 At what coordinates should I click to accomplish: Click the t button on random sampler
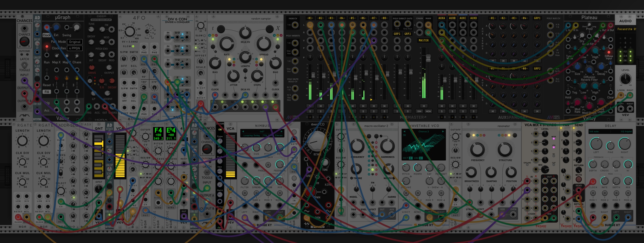[221, 29]
